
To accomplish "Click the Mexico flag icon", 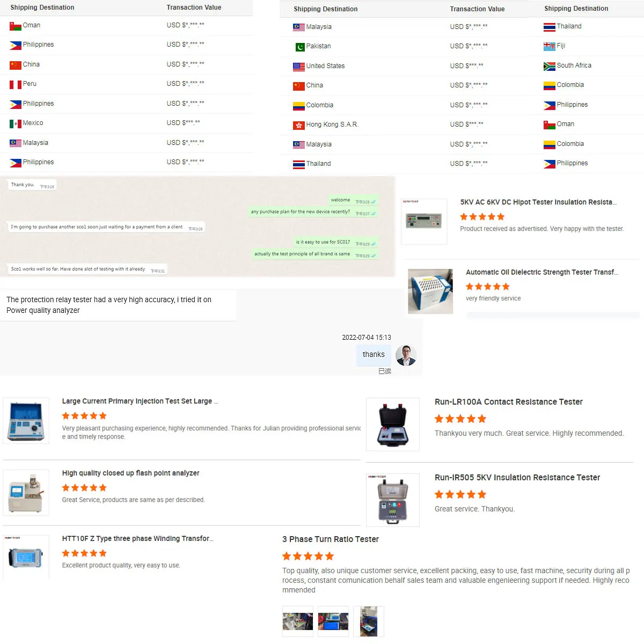I will (x=16, y=123).
